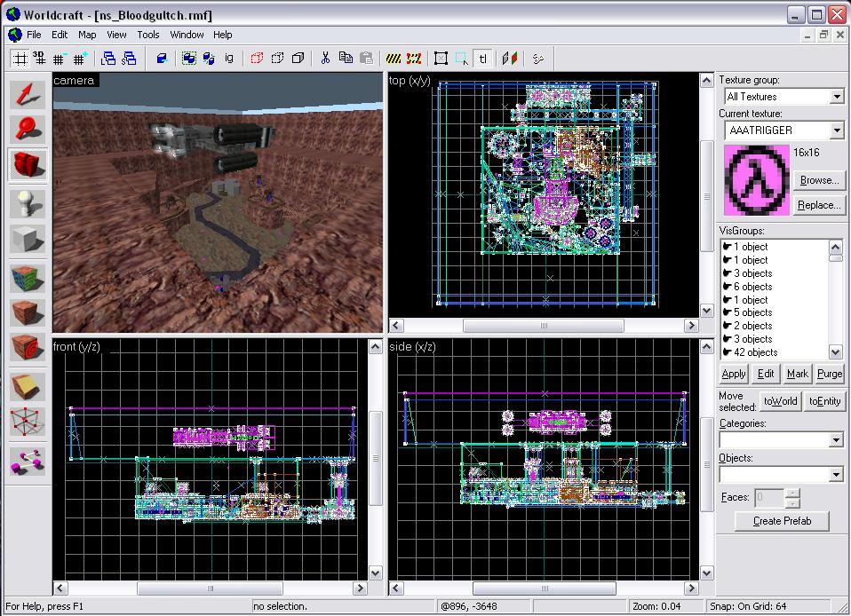Image resolution: width=851 pixels, height=616 pixels.
Task: Group the selected objects
Action: point(189,59)
